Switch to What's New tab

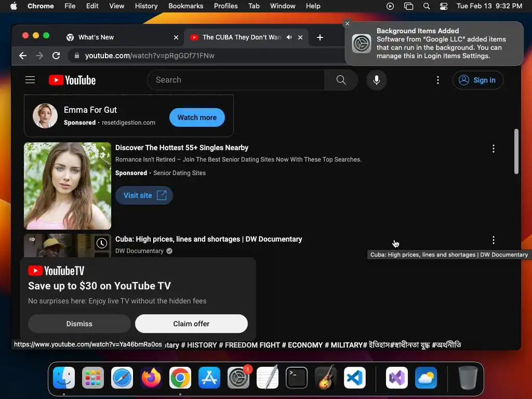(x=123, y=37)
